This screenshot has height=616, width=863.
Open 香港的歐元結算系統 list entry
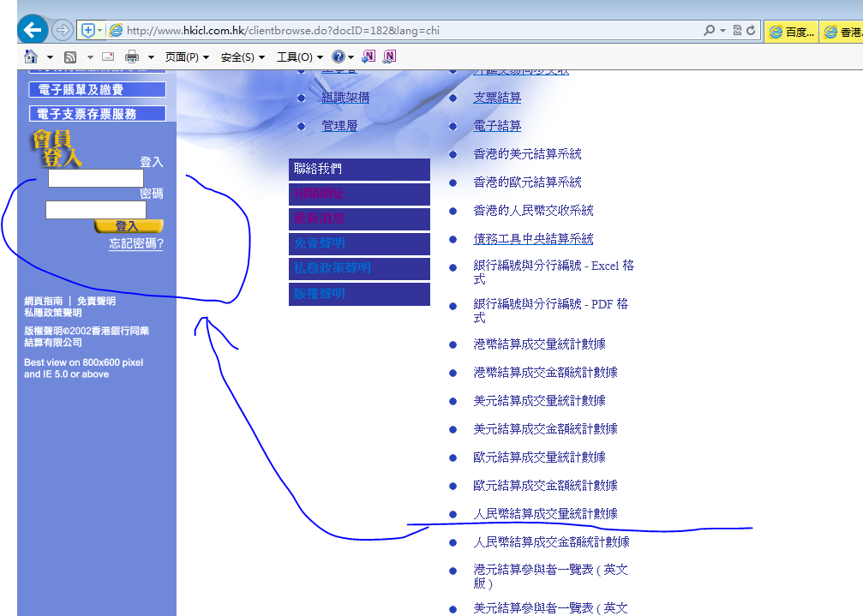(x=527, y=182)
